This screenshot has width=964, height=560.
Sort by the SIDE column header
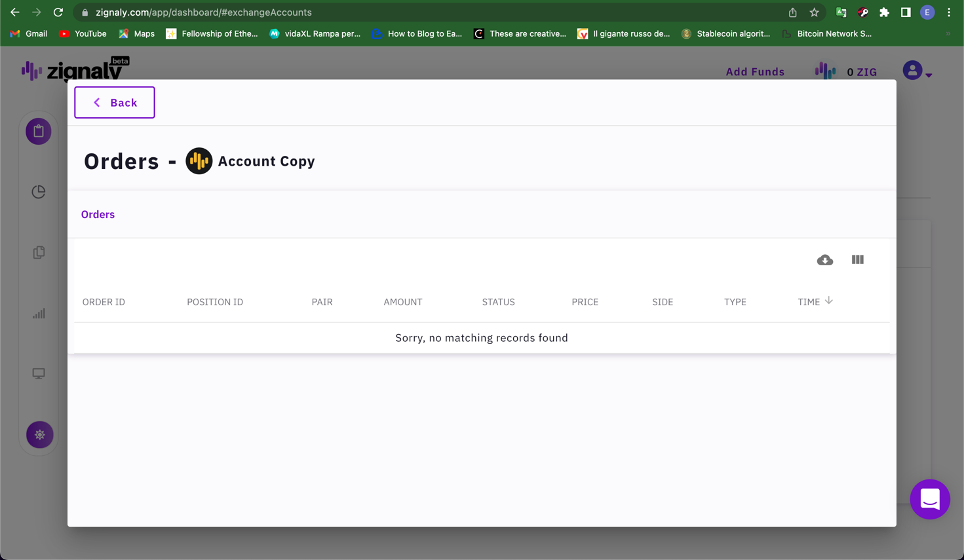(663, 302)
